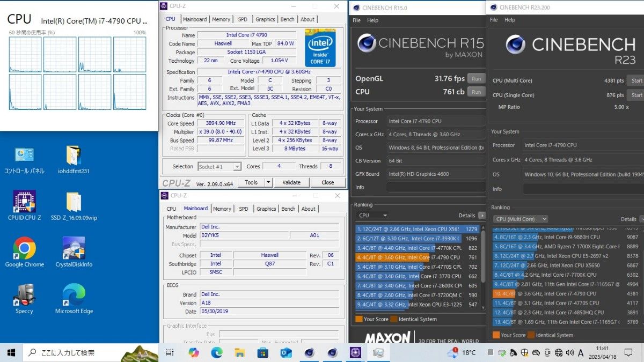The width and height of the screenshot is (644, 362).
Task: Toggle the IME input mode A indicator
Action: (581, 352)
